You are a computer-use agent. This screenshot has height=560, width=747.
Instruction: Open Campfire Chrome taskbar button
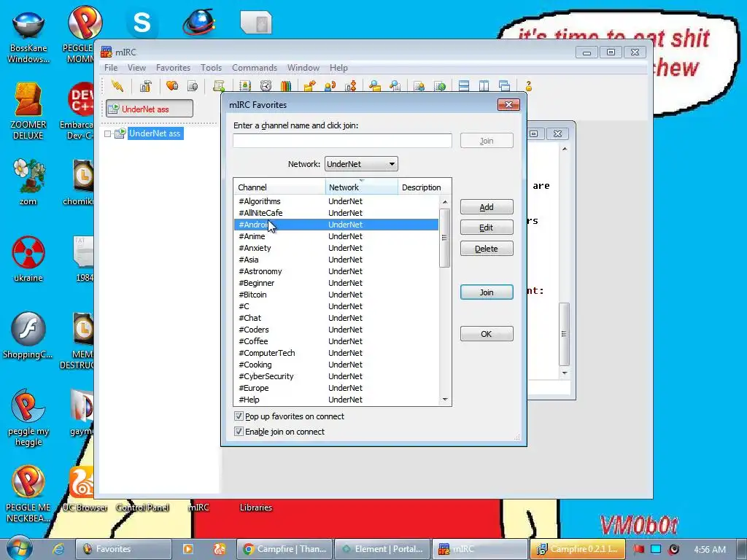click(x=285, y=549)
